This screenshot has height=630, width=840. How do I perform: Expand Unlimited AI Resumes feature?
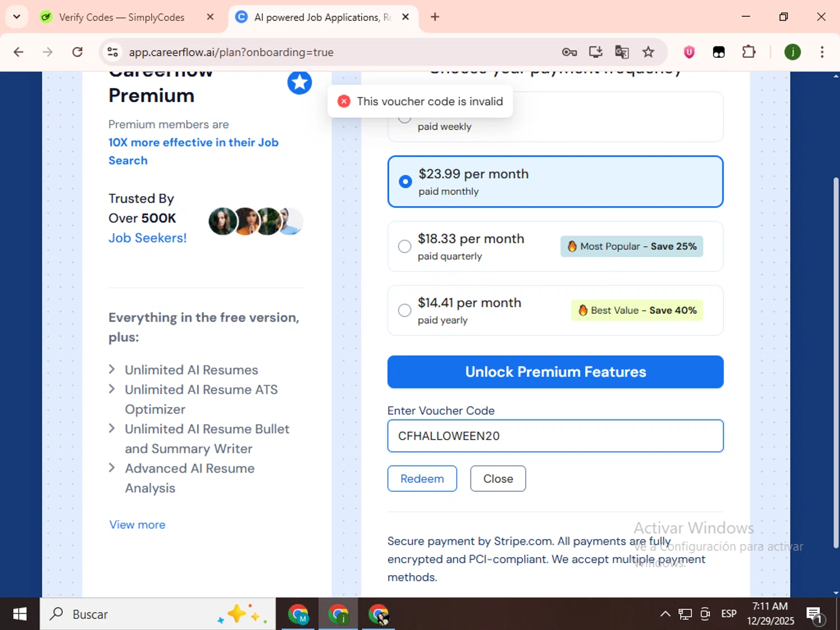coord(111,369)
